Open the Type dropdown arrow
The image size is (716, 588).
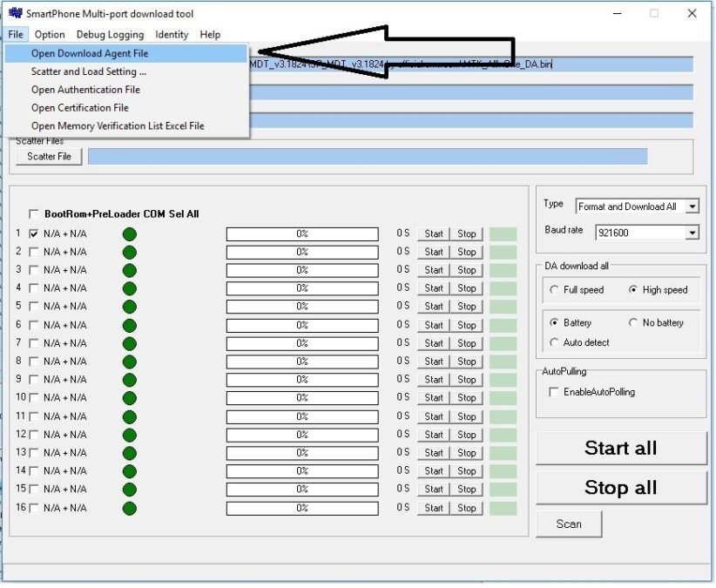692,206
